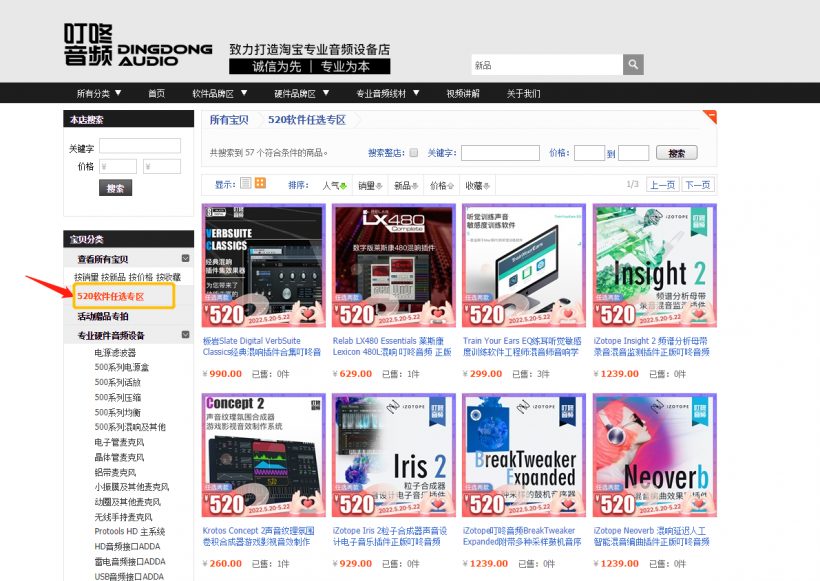Open the Dingdong Audio store logo
The width and height of the screenshot is (820, 581).
coord(138,45)
